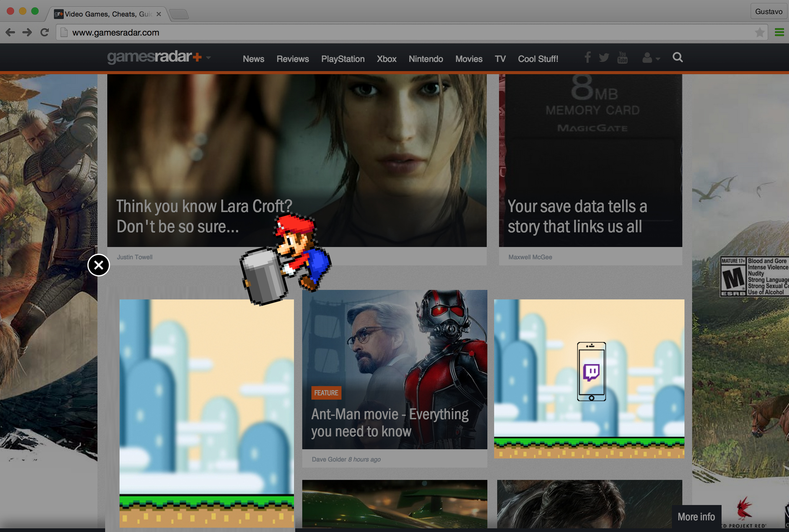Open the Facebook icon link
789x532 pixels.
(x=587, y=57)
